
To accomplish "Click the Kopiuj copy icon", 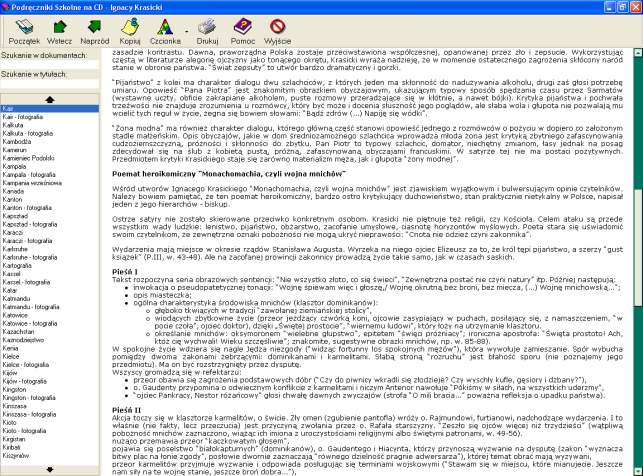I will (132, 31).
